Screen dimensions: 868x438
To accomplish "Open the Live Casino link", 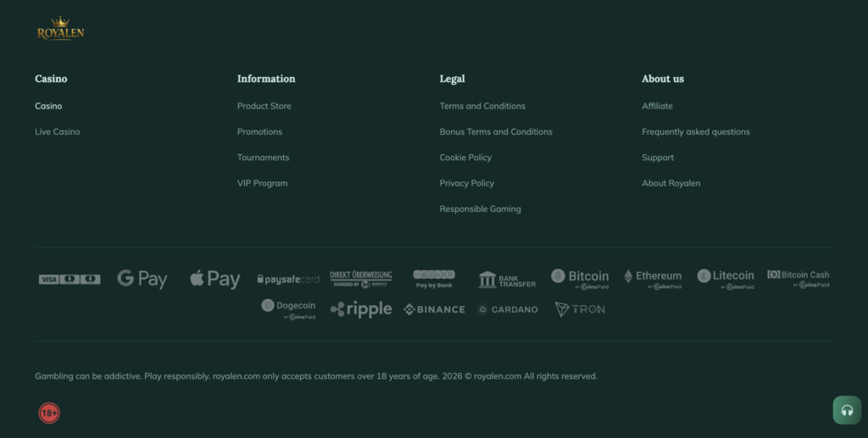I will point(58,131).
